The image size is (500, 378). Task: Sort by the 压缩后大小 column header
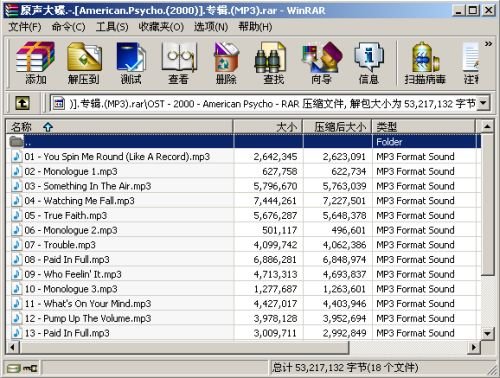pos(337,127)
